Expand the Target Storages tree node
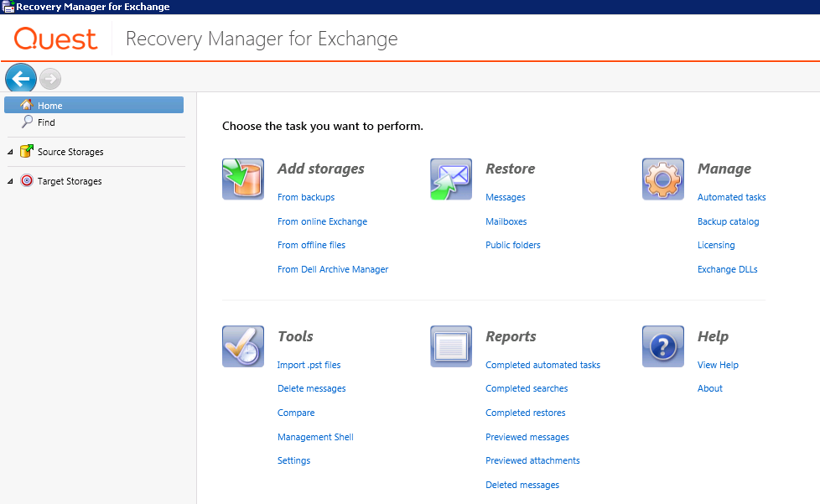820x504 pixels. (10, 181)
